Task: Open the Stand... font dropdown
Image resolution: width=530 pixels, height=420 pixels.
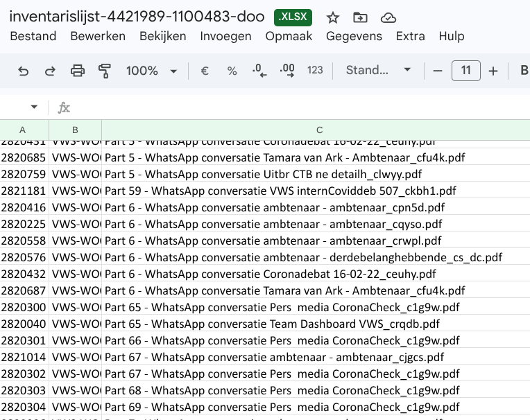Action: pyautogui.click(x=378, y=70)
